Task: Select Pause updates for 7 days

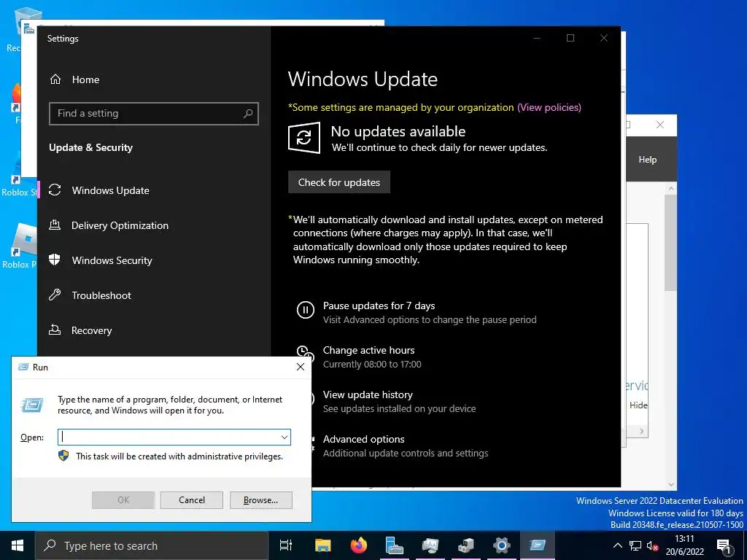Action: (x=379, y=306)
